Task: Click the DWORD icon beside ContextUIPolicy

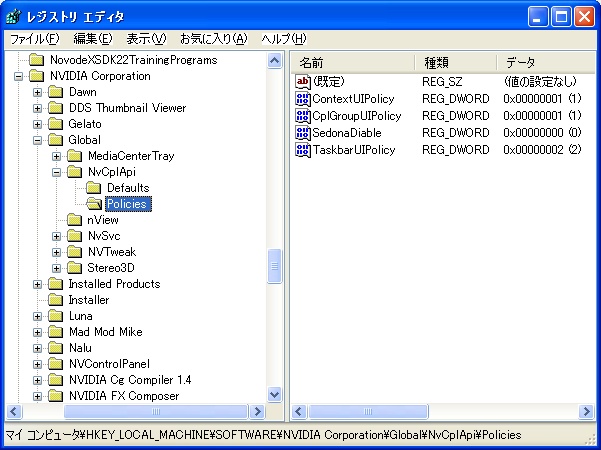Action: tap(303, 99)
